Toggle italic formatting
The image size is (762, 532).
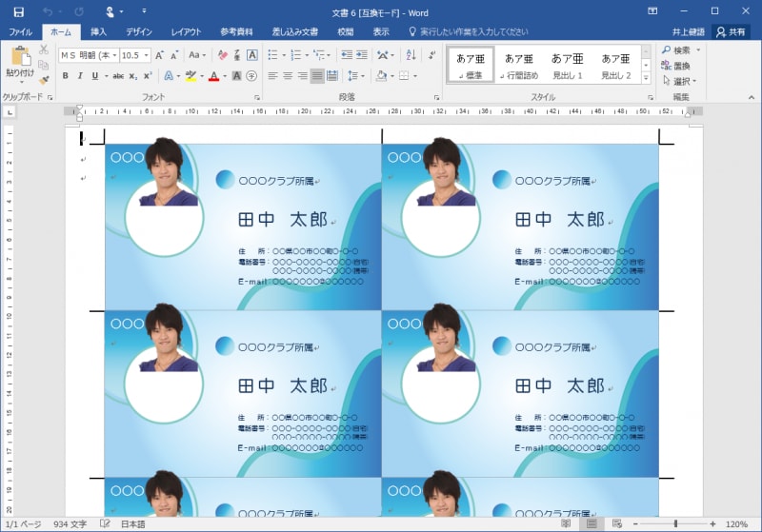tap(80, 76)
